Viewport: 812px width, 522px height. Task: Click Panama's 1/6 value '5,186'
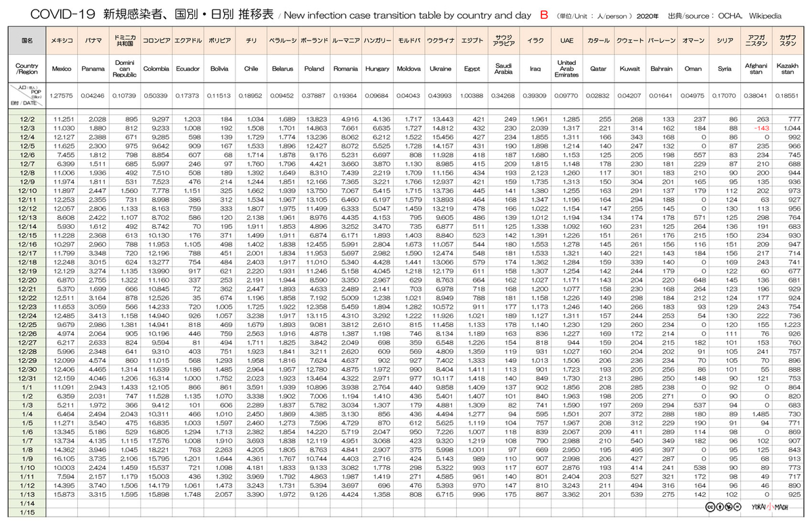click(97, 431)
